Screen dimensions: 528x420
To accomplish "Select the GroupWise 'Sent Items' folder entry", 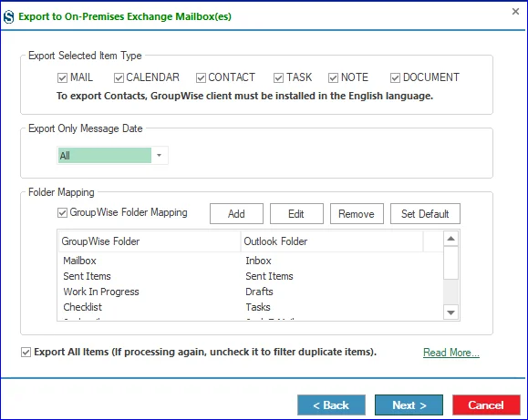I will (x=87, y=276).
